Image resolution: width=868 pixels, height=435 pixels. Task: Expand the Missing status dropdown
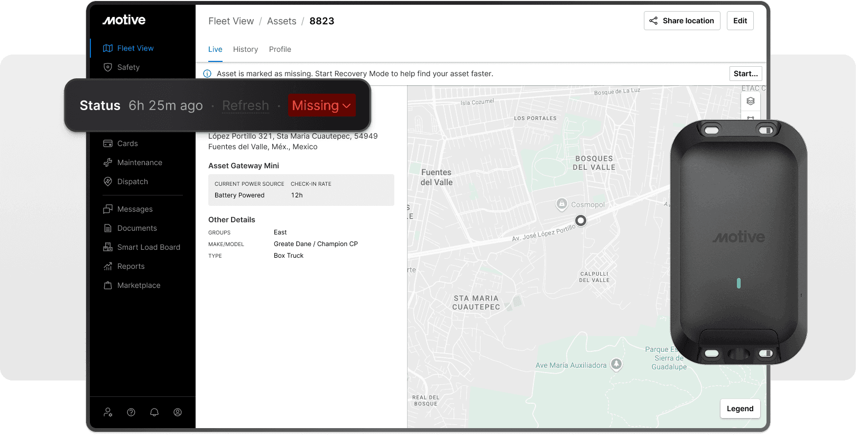(321, 105)
